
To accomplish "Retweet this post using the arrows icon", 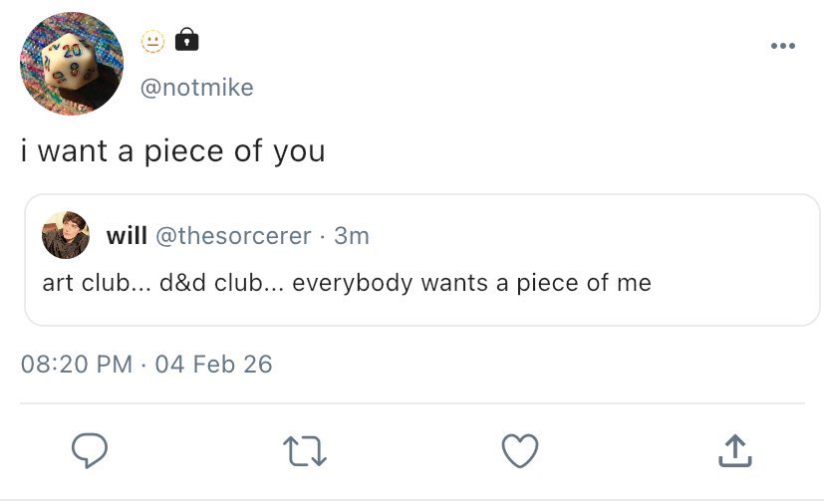I will click(305, 451).
